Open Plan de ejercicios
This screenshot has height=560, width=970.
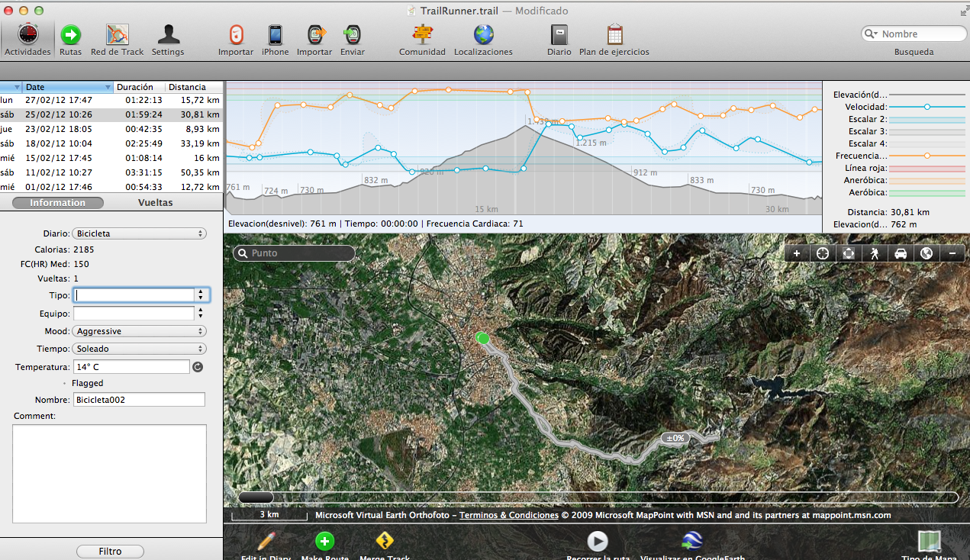click(615, 34)
